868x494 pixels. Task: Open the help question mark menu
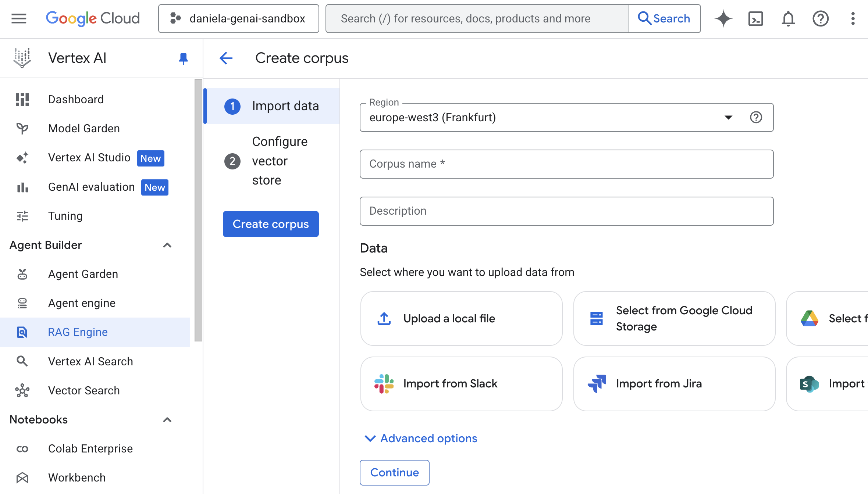click(x=821, y=19)
